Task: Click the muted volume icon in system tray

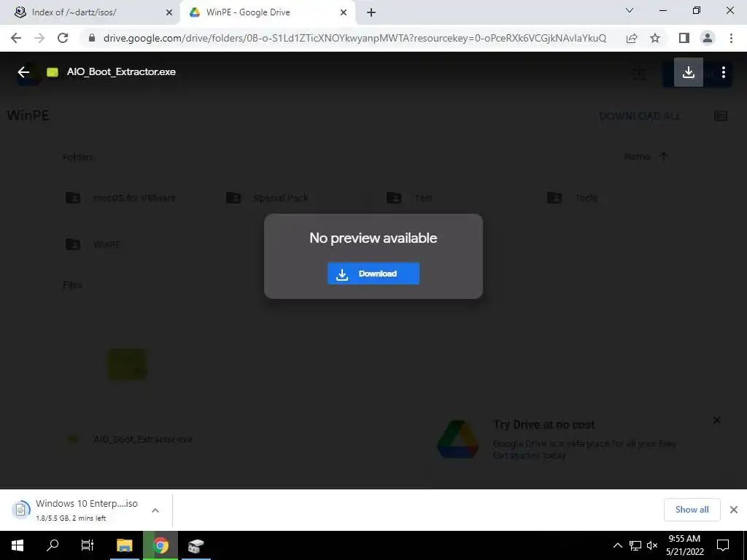Action: (652, 545)
